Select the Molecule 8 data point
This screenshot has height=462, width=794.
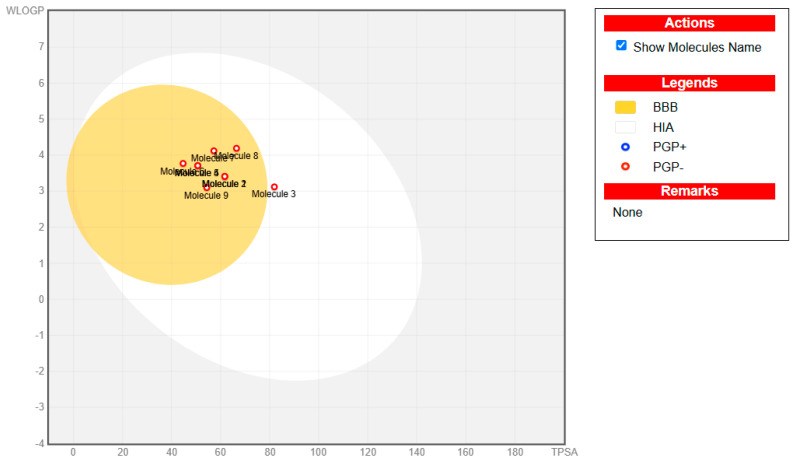(236, 148)
